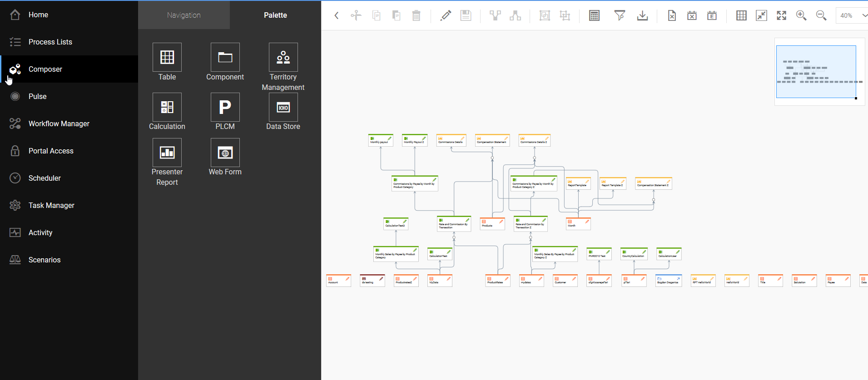The width and height of the screenshot is (868, 380).
Task: Pick the Calculation component from the palette
Action: click(x=167, y=107)
